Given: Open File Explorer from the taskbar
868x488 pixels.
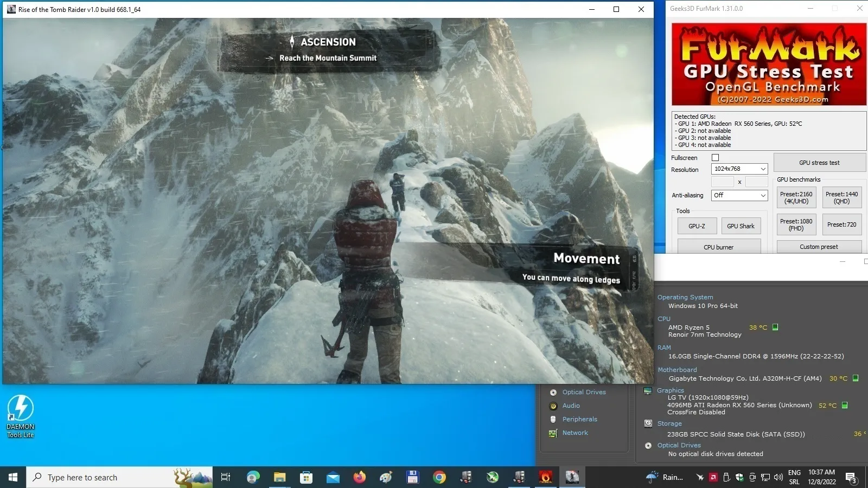Looking at the screenshot, I should 279,477.
